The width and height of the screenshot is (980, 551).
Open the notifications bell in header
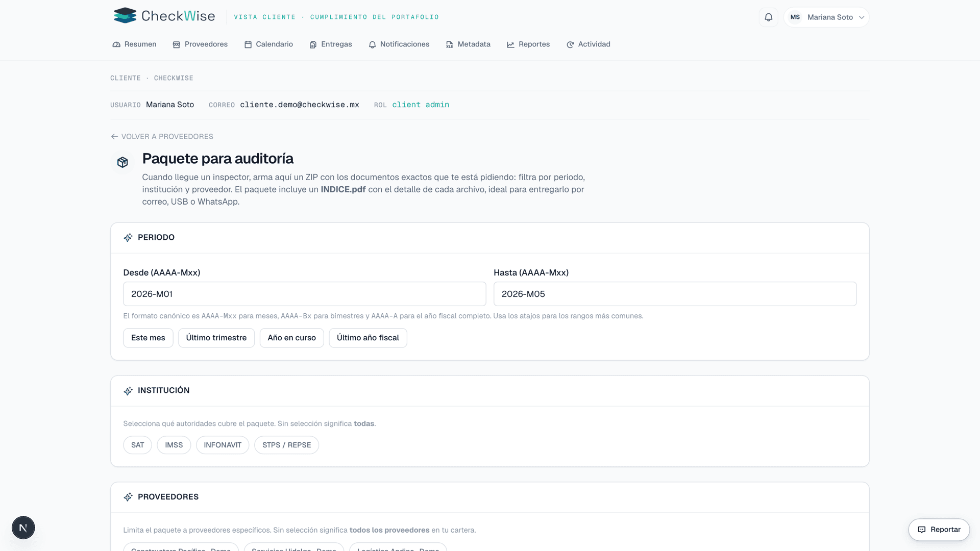pos(768,17)
